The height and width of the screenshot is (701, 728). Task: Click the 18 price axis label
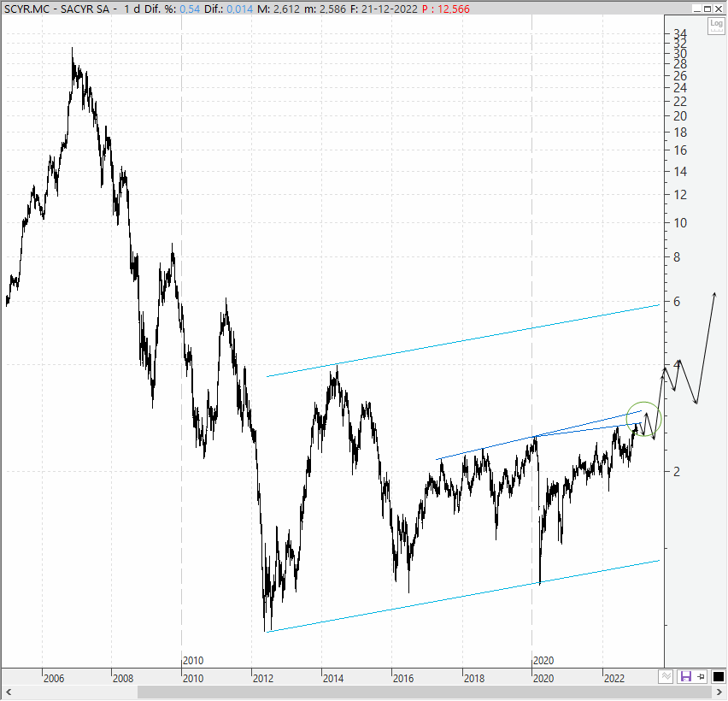[679, 133]
